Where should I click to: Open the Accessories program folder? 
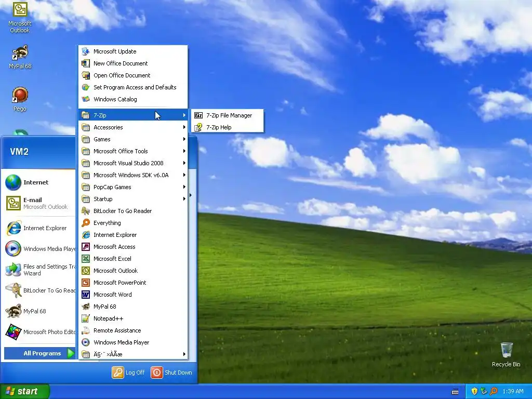133,127
